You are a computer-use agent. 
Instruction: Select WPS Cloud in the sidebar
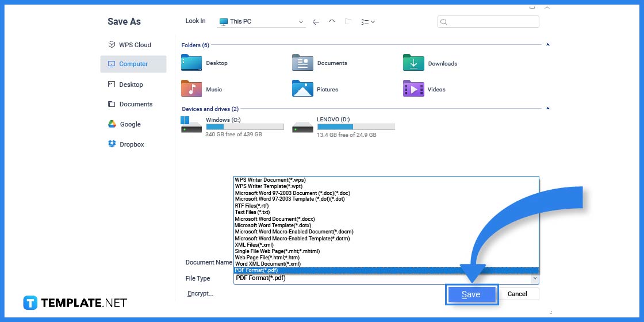pyautogui.click(x=135, y=45)
